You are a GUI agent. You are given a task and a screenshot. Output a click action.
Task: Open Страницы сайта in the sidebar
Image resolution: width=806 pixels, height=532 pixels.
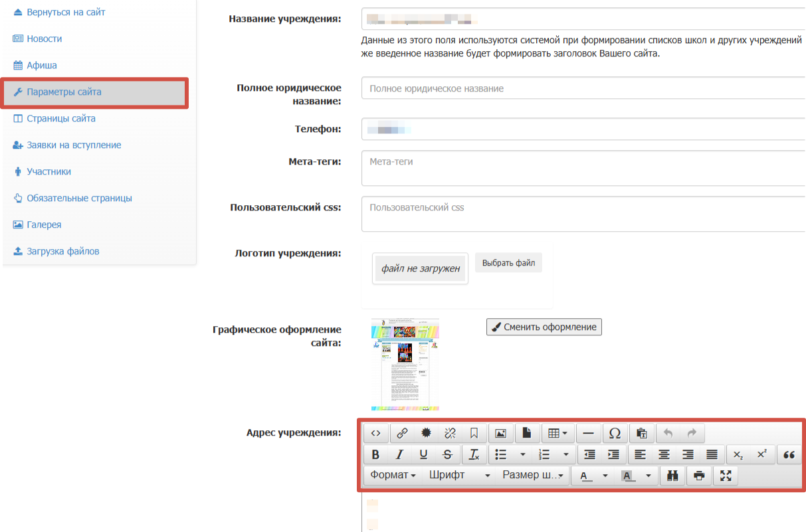pyautogui.click(x=60, y=119)
